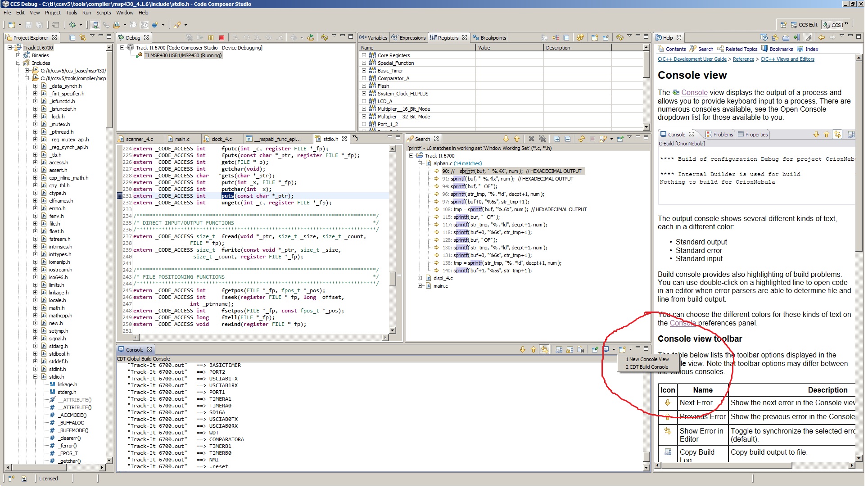Expand the Core Registers group
This screenshot has height=488, width=868.
pyautogui.click(x=364, y=55)
